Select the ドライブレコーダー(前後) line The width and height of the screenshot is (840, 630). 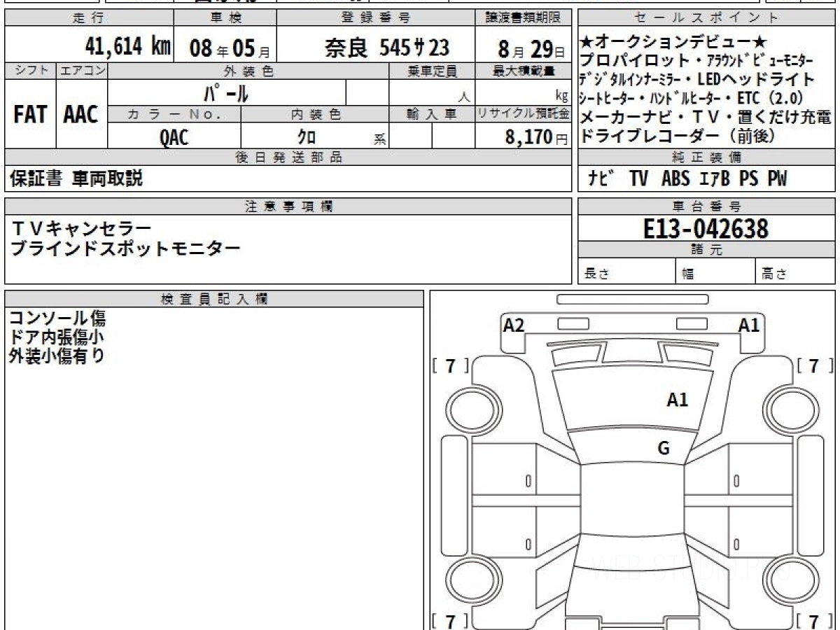click(x=679, y=136)
